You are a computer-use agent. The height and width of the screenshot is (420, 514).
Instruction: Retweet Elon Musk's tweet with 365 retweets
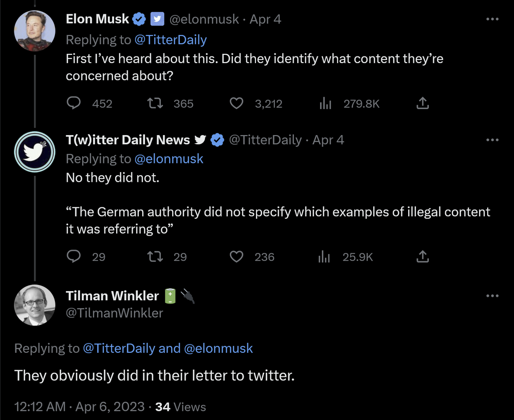coord(155,104)
